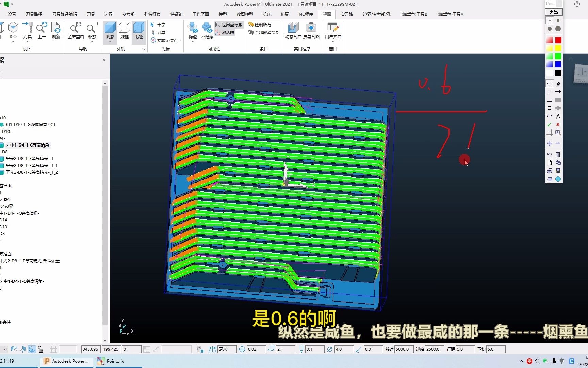
Task: Open the 宏刀路 tab
Action: pos(346,14)
